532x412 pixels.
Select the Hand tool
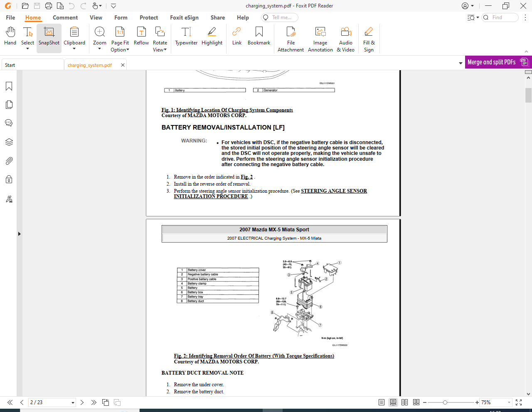(x=10, y=37)
